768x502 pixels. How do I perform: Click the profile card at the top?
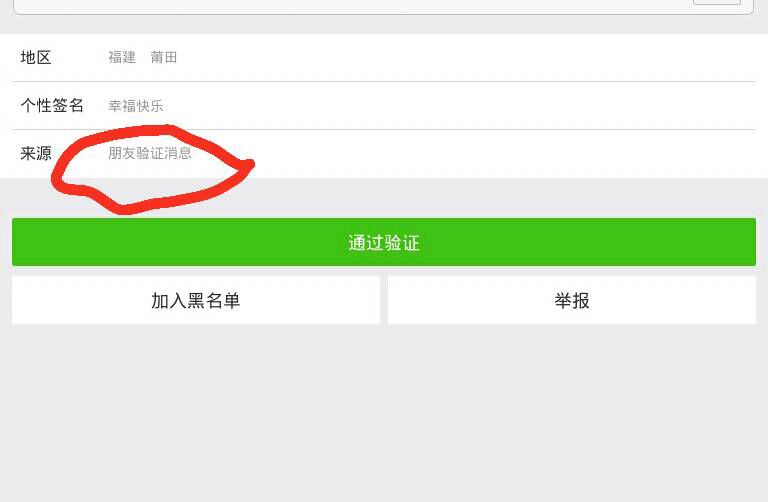[x=384, y=7]
